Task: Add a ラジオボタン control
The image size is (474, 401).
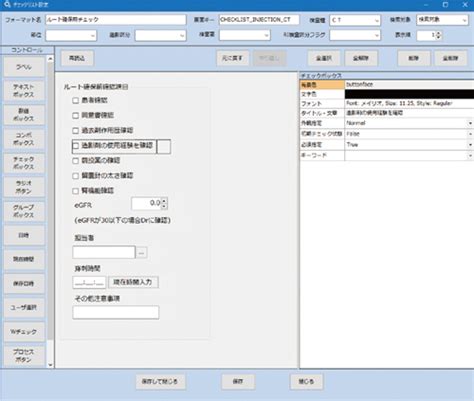Action: (24, 187)
